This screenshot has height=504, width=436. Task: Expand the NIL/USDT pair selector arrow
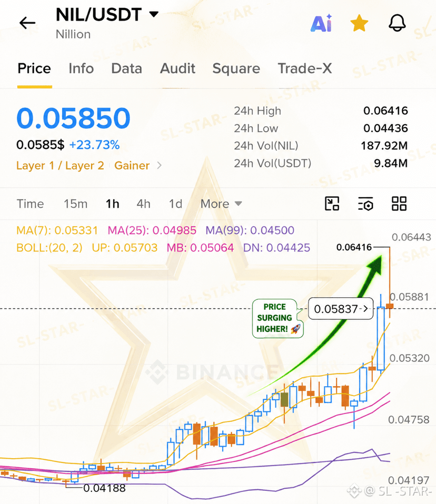pyautogui.click(x=154, y=14)
